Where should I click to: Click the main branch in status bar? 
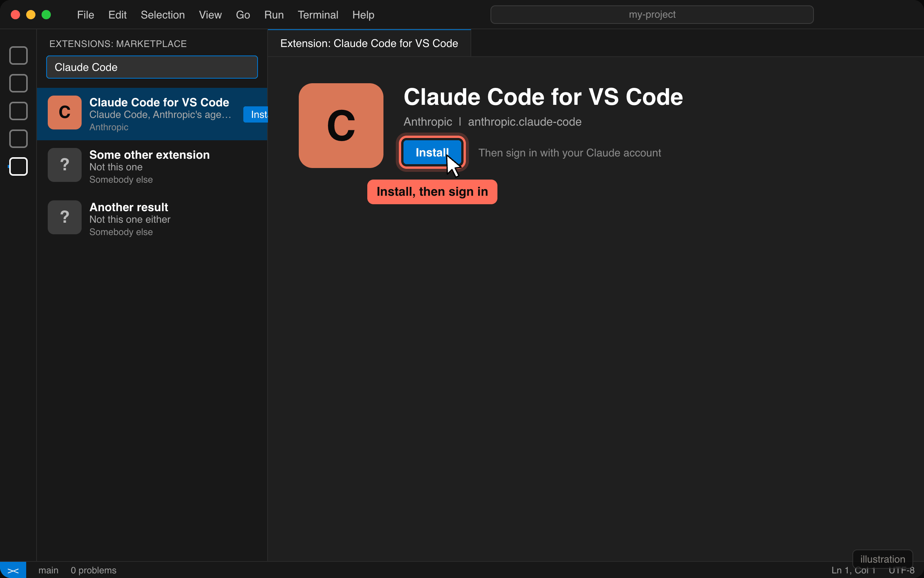pos(49,570)
